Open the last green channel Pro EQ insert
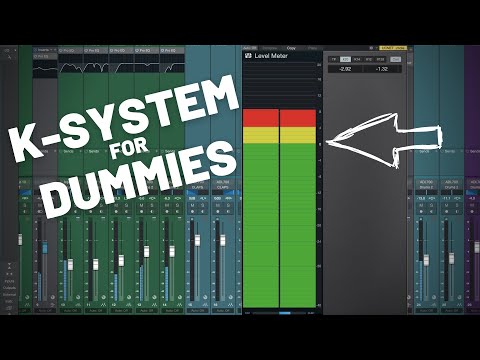Screen dimensions: 480x360 click(x=172, y=50)
